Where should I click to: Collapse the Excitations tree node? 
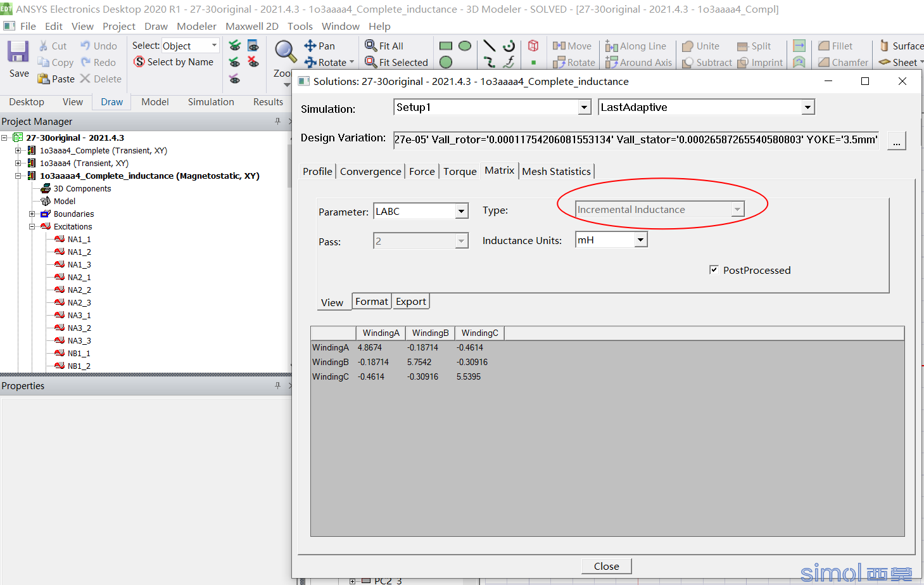point(32,226)
